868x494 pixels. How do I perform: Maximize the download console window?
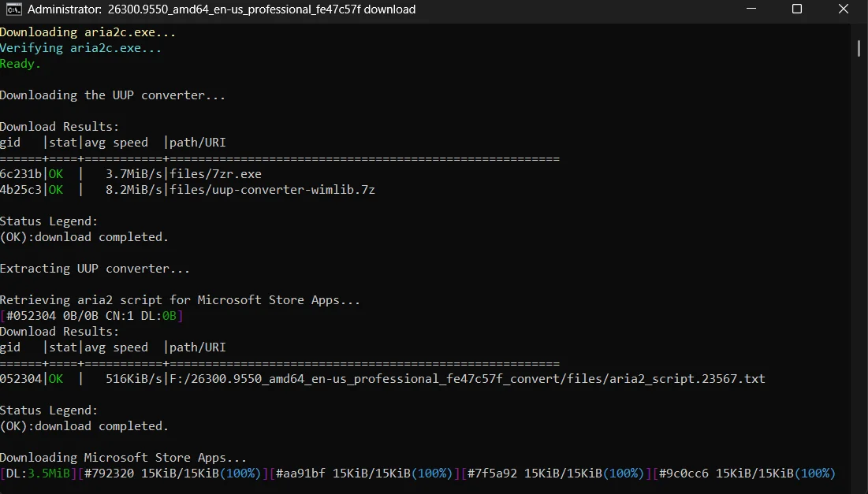point(796,9)
